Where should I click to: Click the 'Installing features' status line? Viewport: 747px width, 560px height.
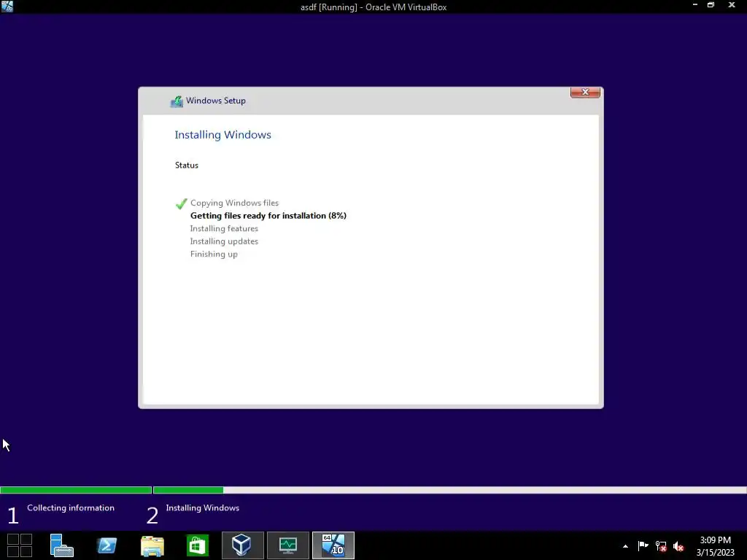point(224,228)
